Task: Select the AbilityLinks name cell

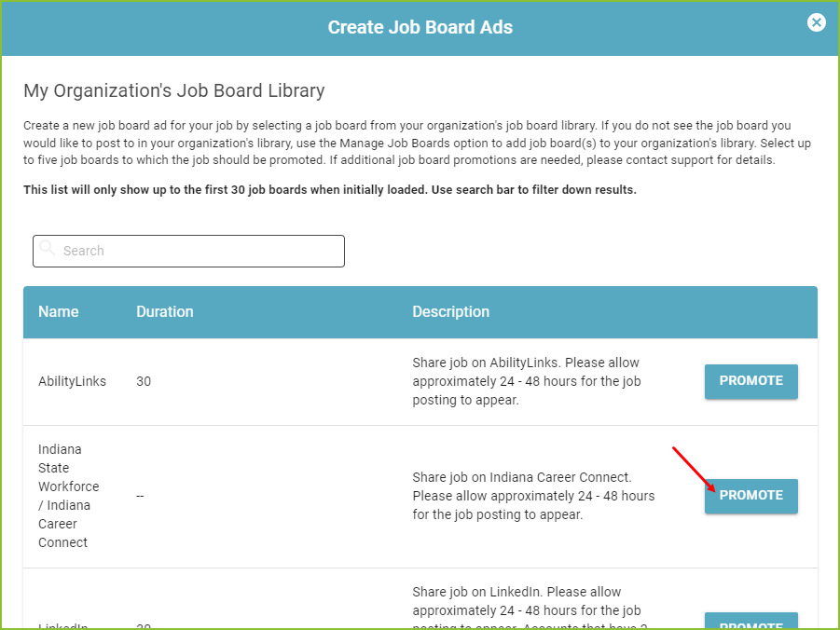Action: (72, 381)
